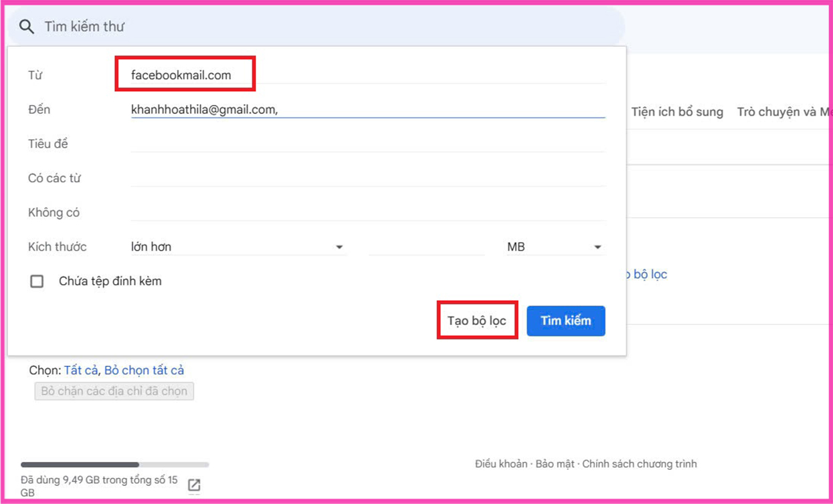Click Bỏ chặn các địa chỉ đã chọn button
Screen dimensions: 833x504
pyautogui.click(x=114, y=391)
